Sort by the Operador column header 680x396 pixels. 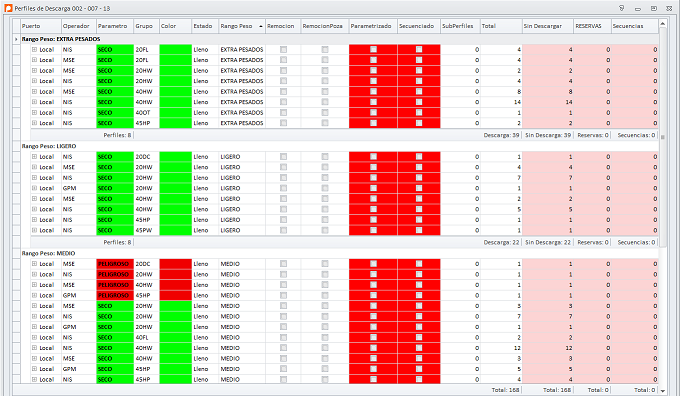78,26
